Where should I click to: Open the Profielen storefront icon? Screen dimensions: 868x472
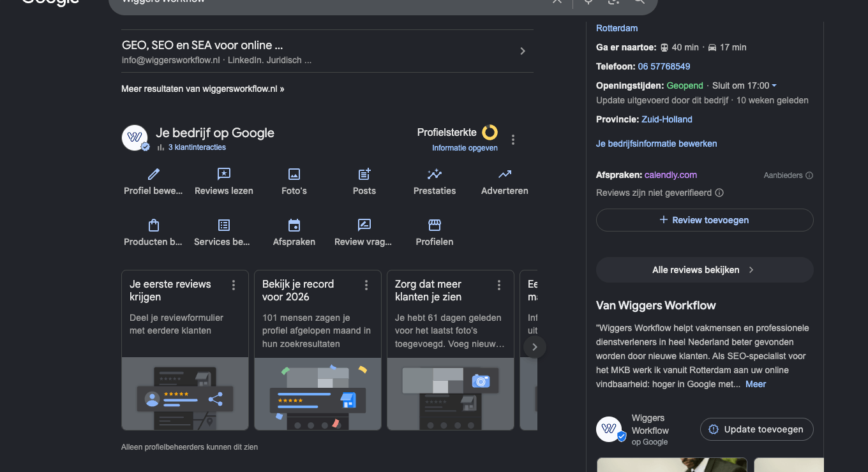(x=435, y=225)
